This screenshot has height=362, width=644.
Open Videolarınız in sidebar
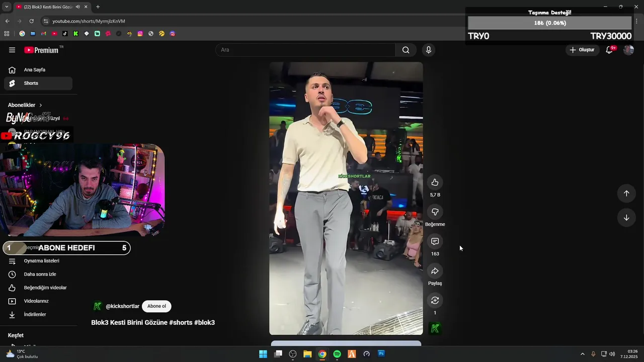click(38, 301)
